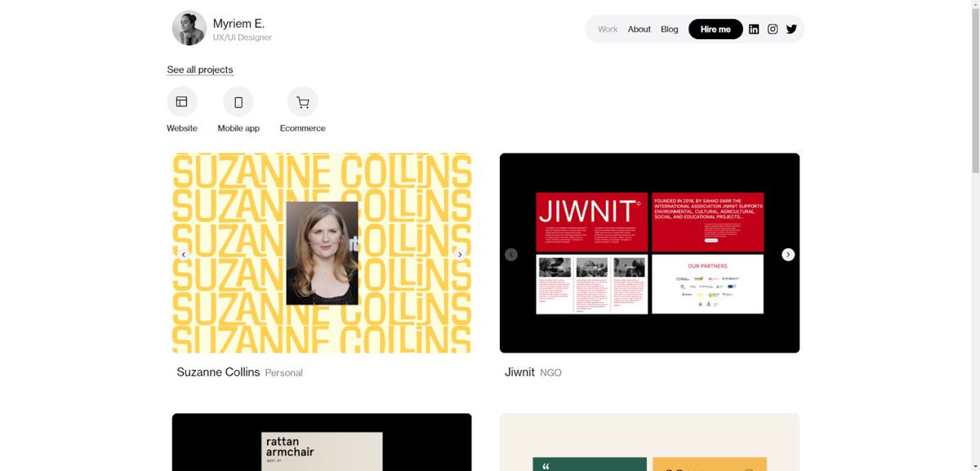Screen dimensions: 980x471
Task: Open Jiwnit project title
Action: coord(519,372)
